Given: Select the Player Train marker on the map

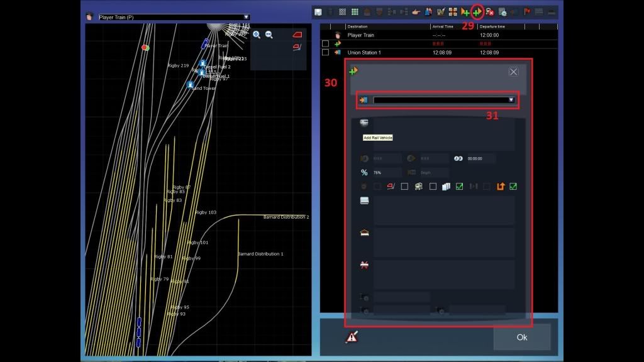Looking at the screenshot, I should pos(204,43).
